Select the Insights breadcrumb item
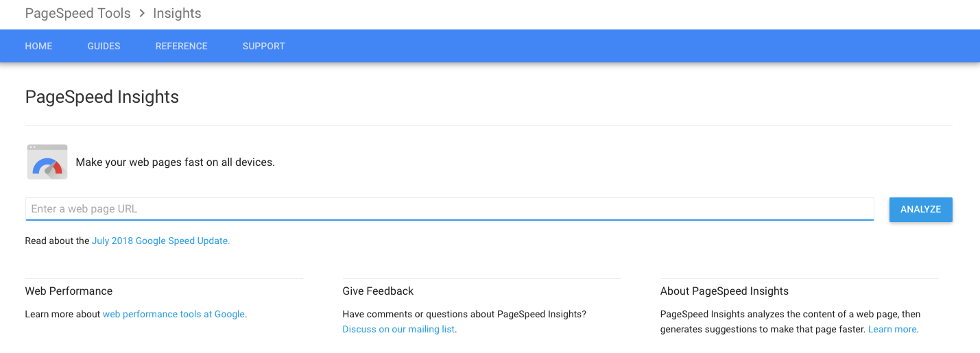 pyautogui.click(x=177, y=13)
